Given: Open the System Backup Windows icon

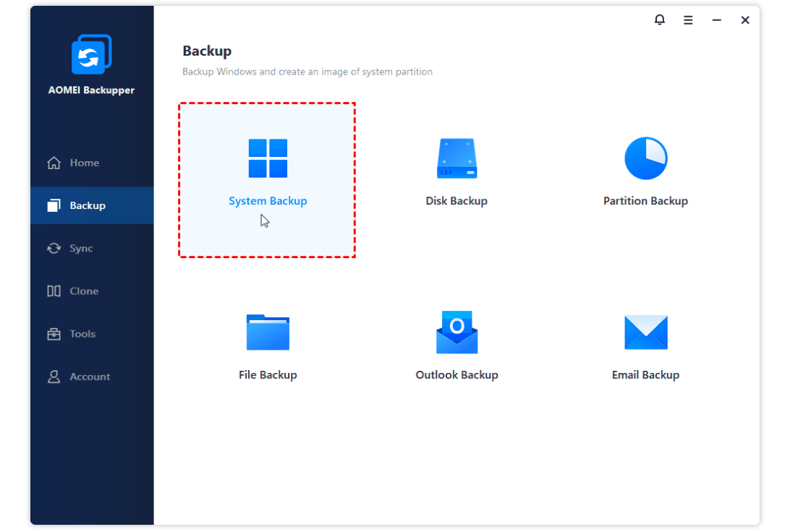Looking at the screenshot, I should pos(268,158).
